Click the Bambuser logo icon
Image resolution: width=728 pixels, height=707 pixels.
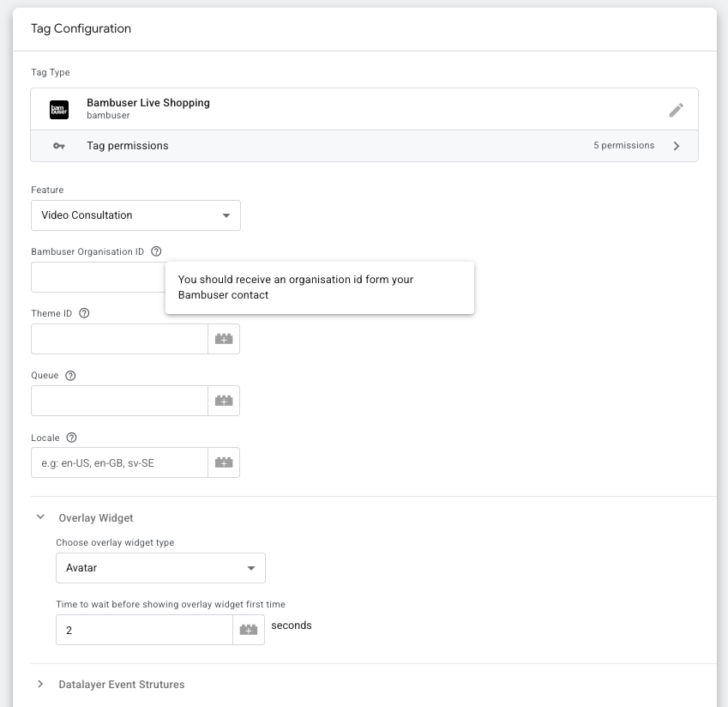(59, 110)
